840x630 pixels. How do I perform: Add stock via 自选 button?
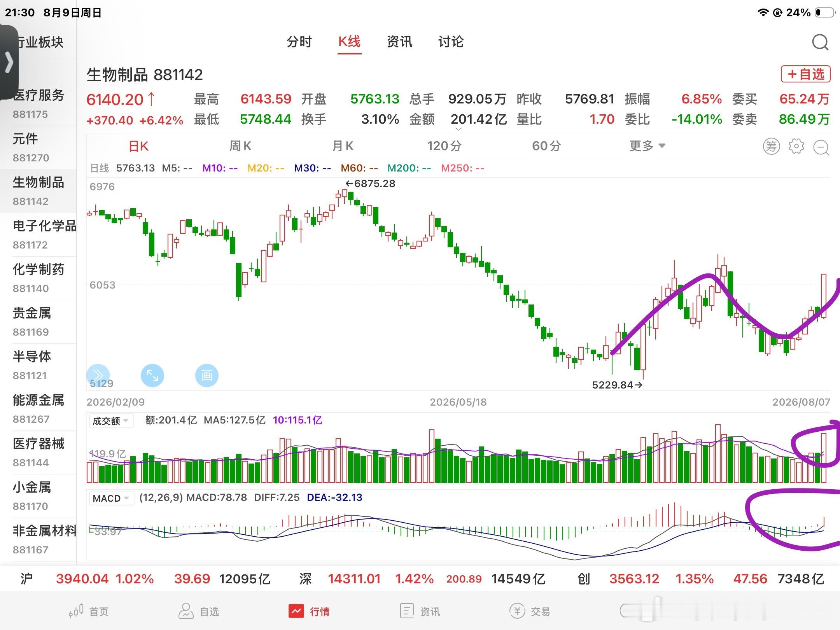(x=805, y=74)
